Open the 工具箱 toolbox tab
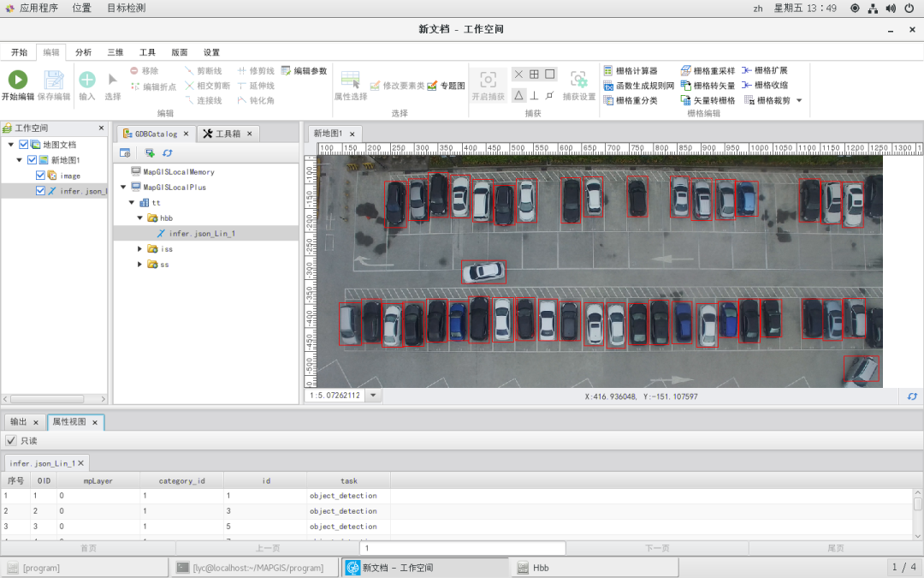The height and width of the screenshot is (578, 924). [x=228, y=134]
